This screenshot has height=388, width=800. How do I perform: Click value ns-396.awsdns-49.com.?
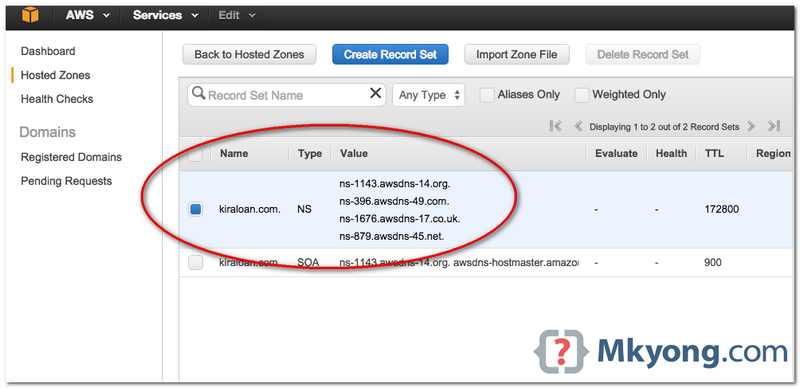pyautogui.click(x=394, y=201)
